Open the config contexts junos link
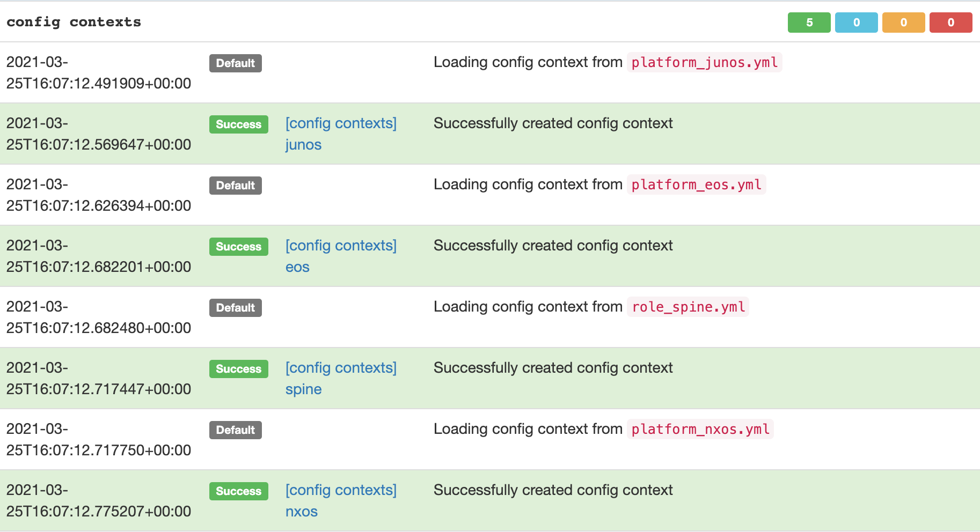 pos(340,134)
